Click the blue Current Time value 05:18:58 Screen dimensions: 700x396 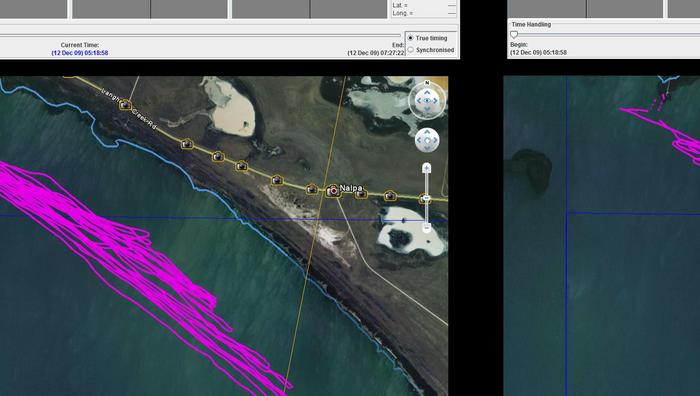[79, 53]
